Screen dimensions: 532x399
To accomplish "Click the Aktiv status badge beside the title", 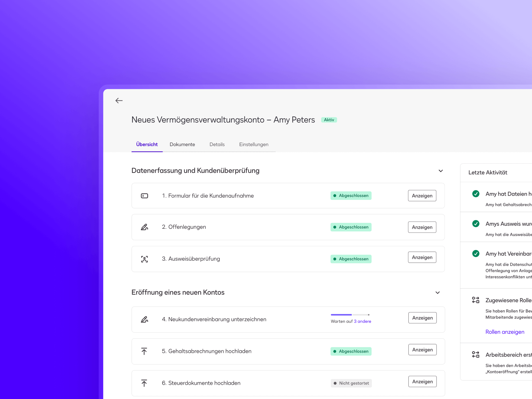I will tap(329, 120).
